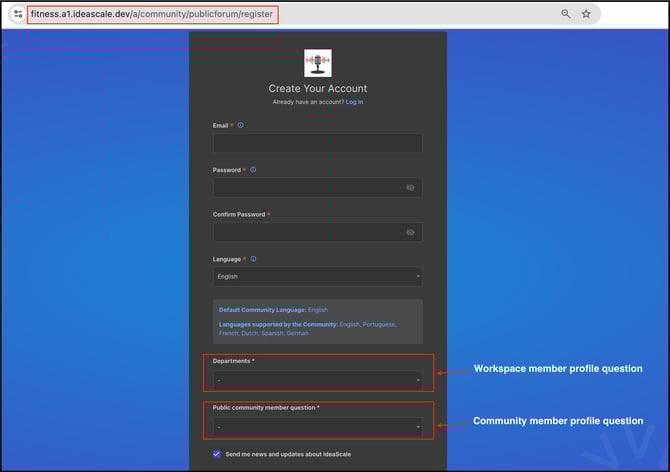
Task: Show password using the Password field eye icon
Action: 410,188
